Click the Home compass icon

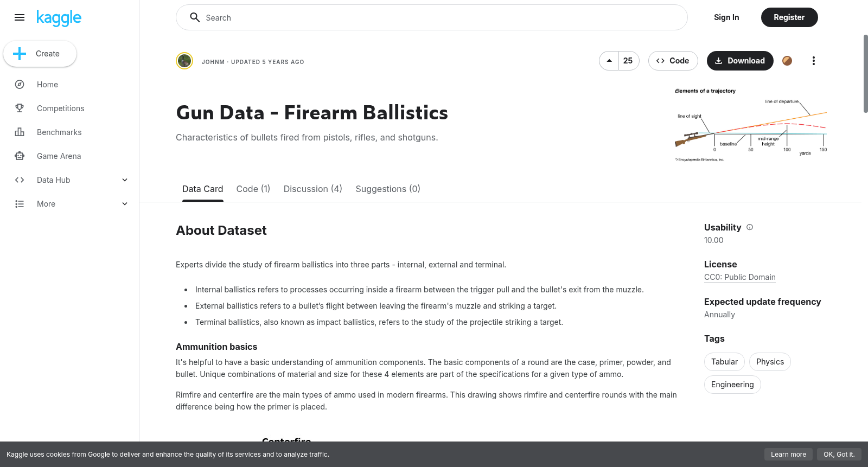tap(20, 85)
